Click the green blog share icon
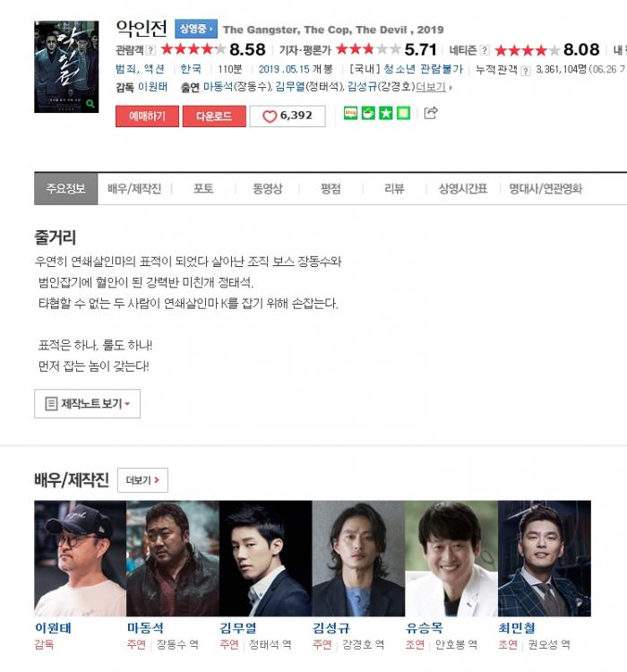This screenshot has height=672, width=627. (x=350, y=113)
